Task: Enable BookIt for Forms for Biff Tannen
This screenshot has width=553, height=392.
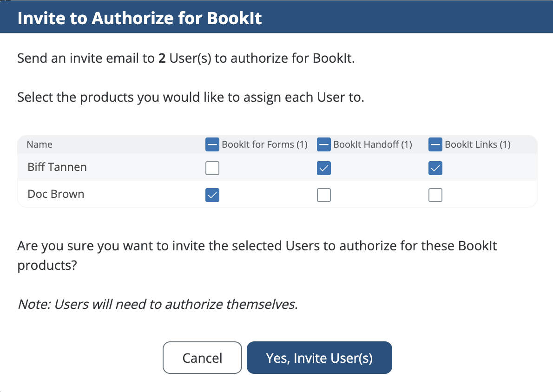Action: point(212,168)
